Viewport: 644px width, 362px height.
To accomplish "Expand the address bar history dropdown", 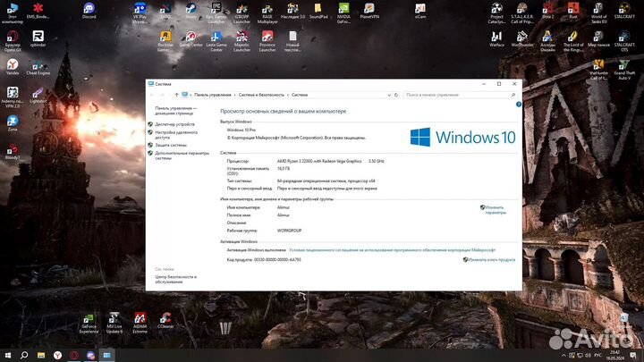I will [x=389, y=95].
